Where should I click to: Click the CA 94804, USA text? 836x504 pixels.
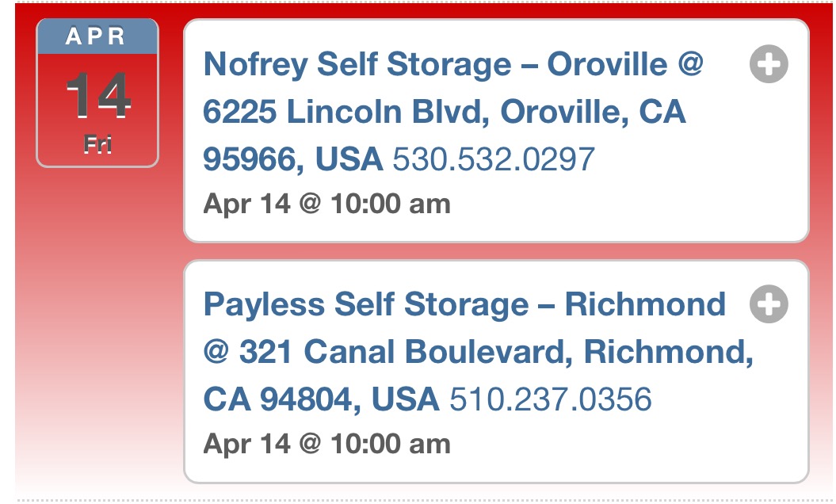click(321, 399)
